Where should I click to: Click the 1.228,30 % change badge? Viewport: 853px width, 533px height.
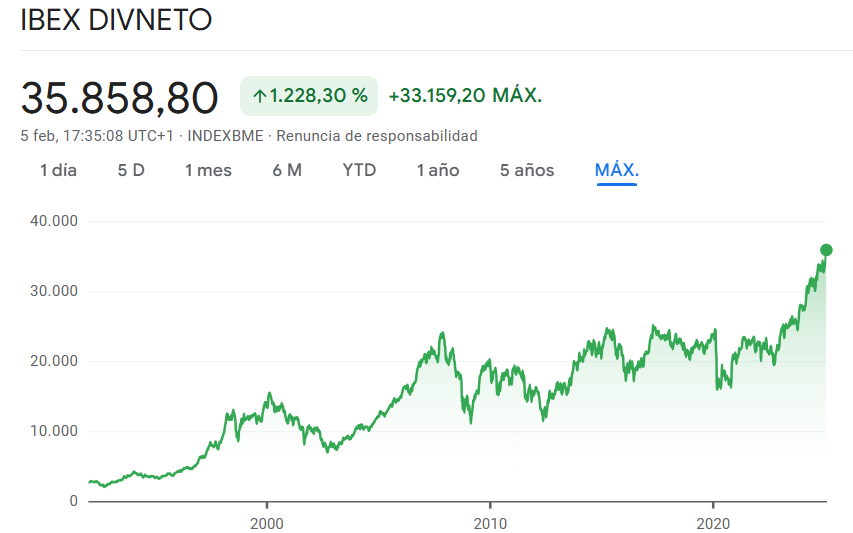pos(309,96)
